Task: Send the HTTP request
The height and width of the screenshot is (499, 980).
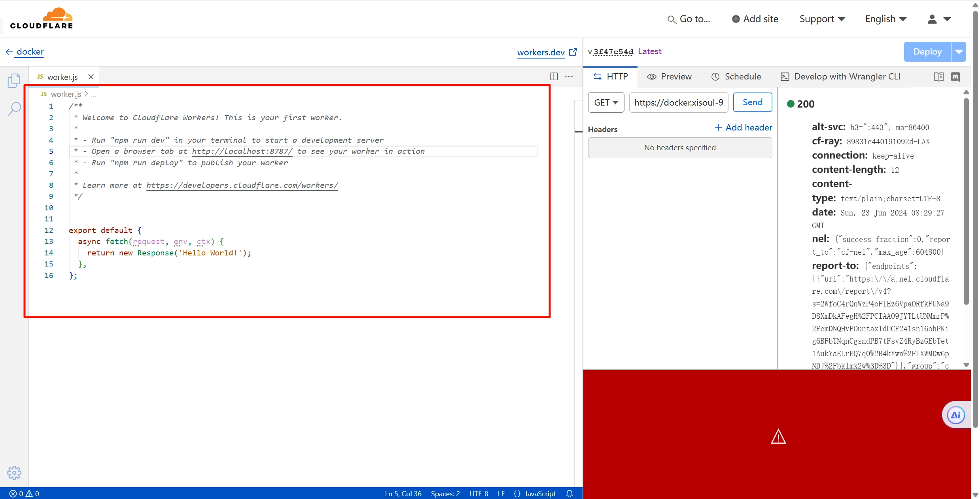Action: 752,102
